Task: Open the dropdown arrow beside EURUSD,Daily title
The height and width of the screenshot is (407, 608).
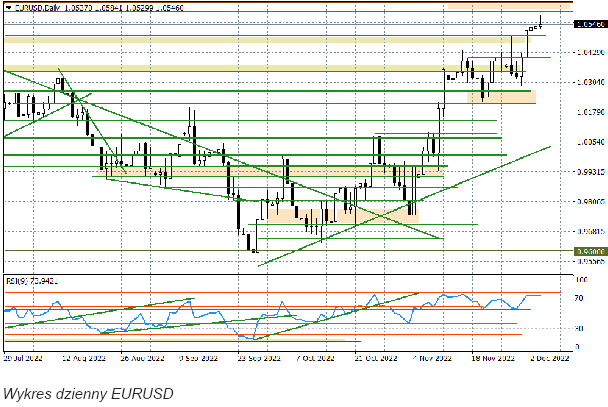Action: coord(8,7)
